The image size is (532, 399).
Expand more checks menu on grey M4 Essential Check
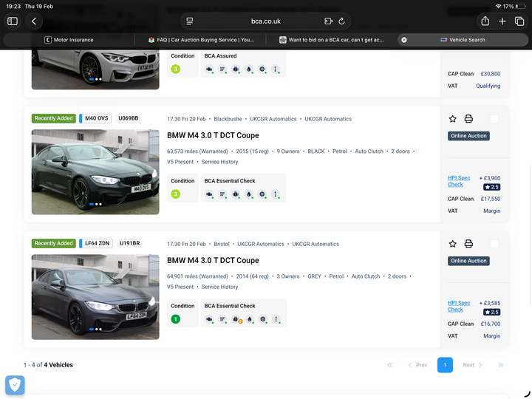click(x=276, y=319)
